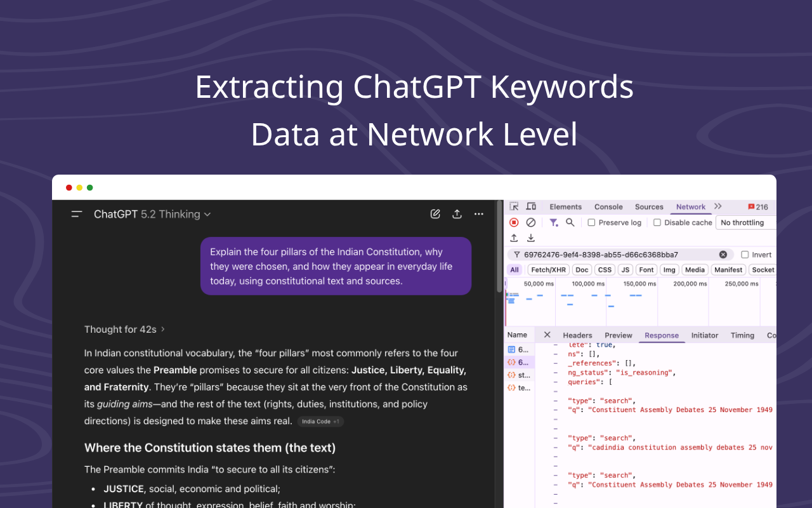Expand the Thought for 42s section
Image resolution: width=812 pixels, height=508 pixels.
[124, 329]
